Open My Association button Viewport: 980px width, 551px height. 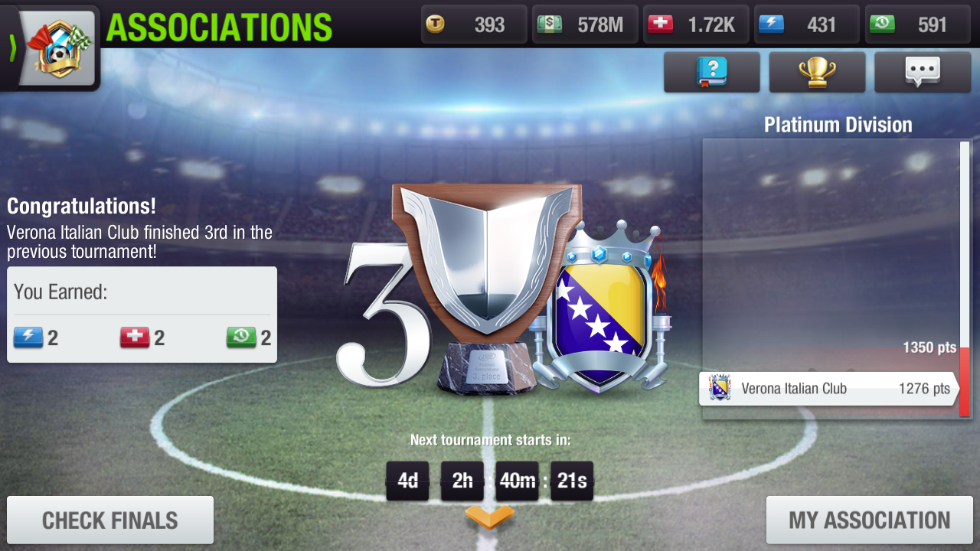(870, 520)
